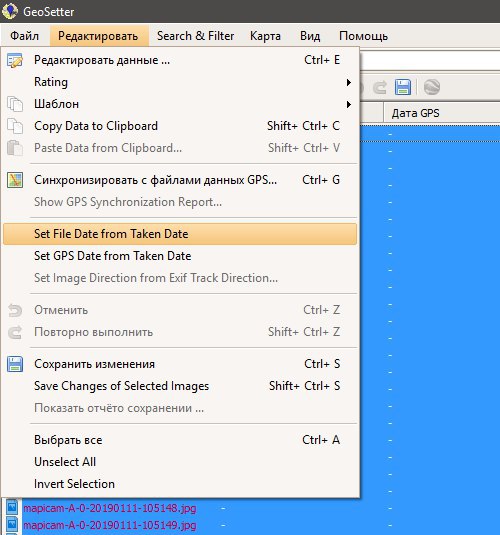
Task: Choose Выбрать все entry
Action: pyautogui.click(x=180, y=440)
